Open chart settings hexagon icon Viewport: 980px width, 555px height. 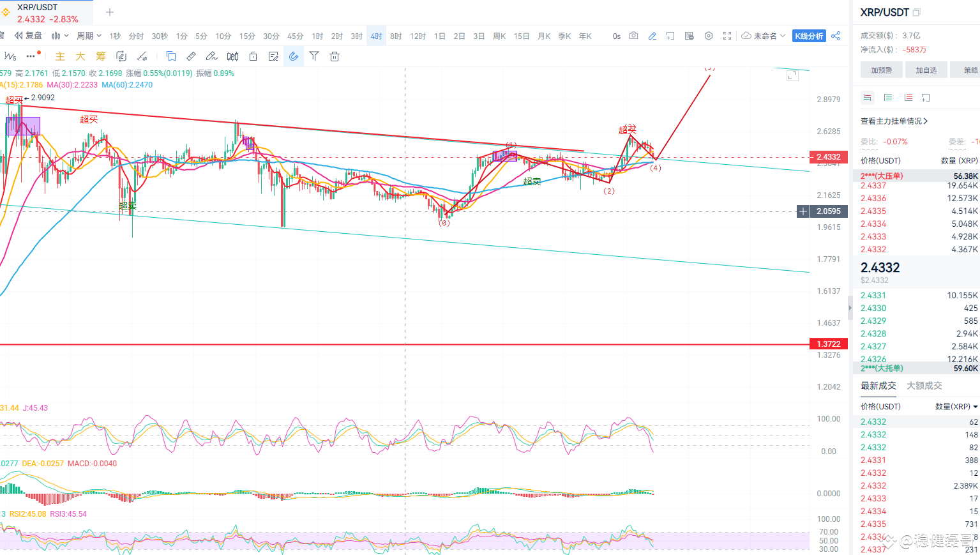pyautogui.click(x=709, y=36)
